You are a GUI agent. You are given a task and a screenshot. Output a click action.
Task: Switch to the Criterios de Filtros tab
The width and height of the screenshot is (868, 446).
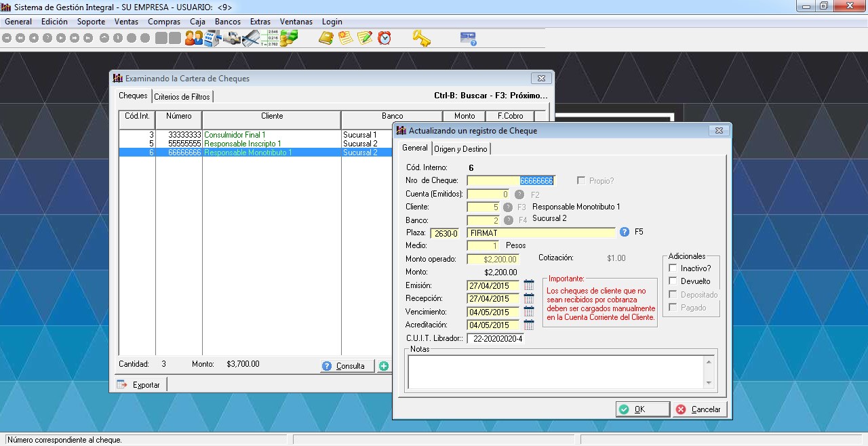coord(182,97)
